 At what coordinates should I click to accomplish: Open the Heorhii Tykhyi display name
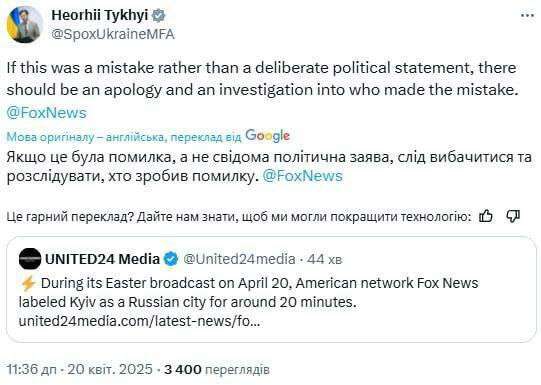coord(99,16)
